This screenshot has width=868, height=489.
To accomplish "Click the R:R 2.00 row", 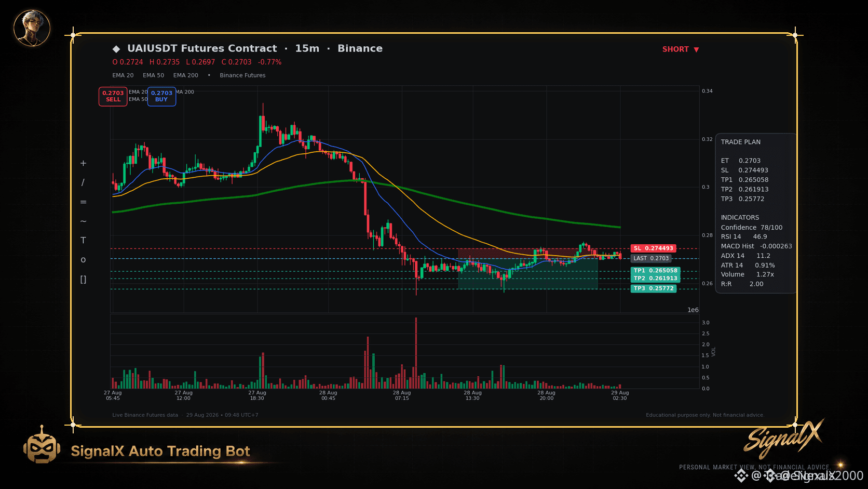I will point(742,284).
